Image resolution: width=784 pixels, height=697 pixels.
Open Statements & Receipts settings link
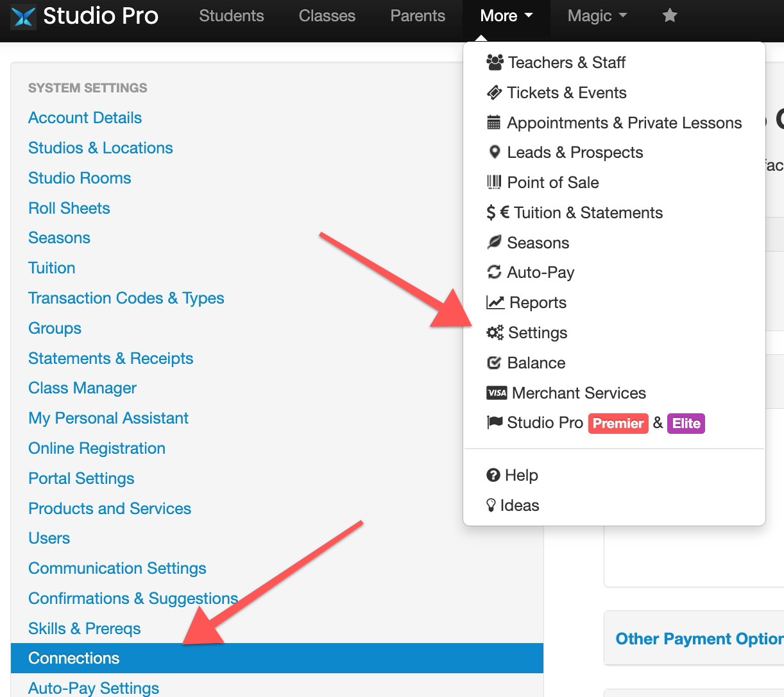pyautogui.click(x=110, y=358)
